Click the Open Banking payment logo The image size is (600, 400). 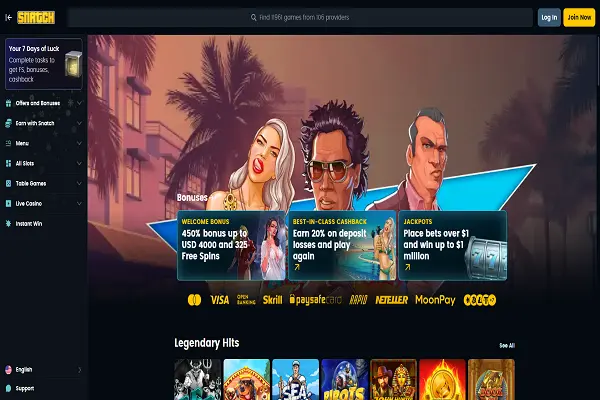click(x=246, y=300)
